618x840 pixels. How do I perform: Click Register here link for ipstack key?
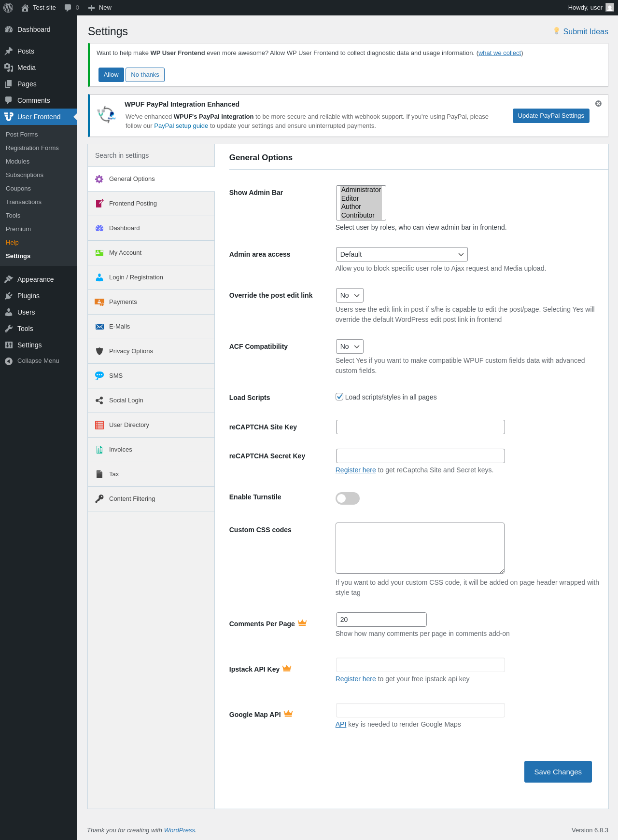point(355,679)
